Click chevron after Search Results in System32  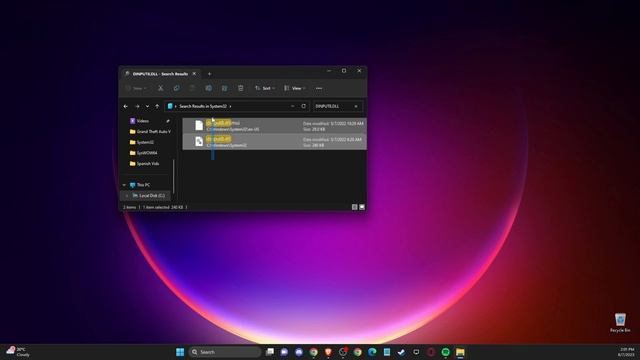point(230,106)
